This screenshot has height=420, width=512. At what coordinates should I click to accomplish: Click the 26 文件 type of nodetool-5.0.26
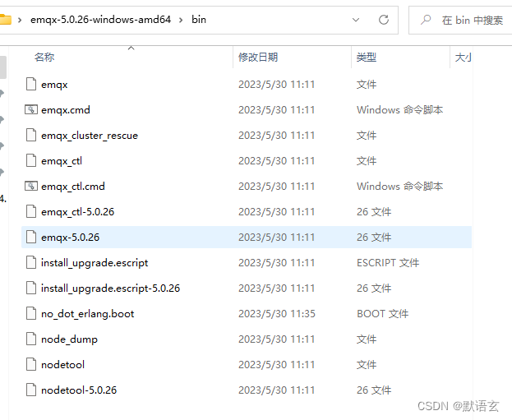[374, 390]
